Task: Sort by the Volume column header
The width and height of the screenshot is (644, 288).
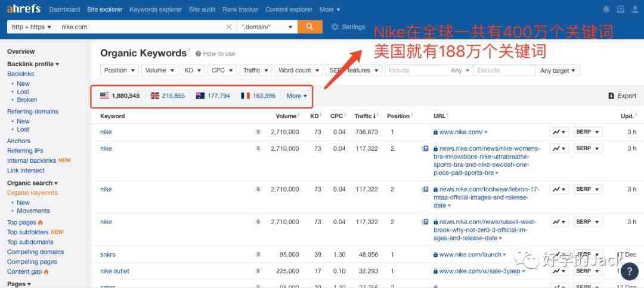Action: [287, 116]
